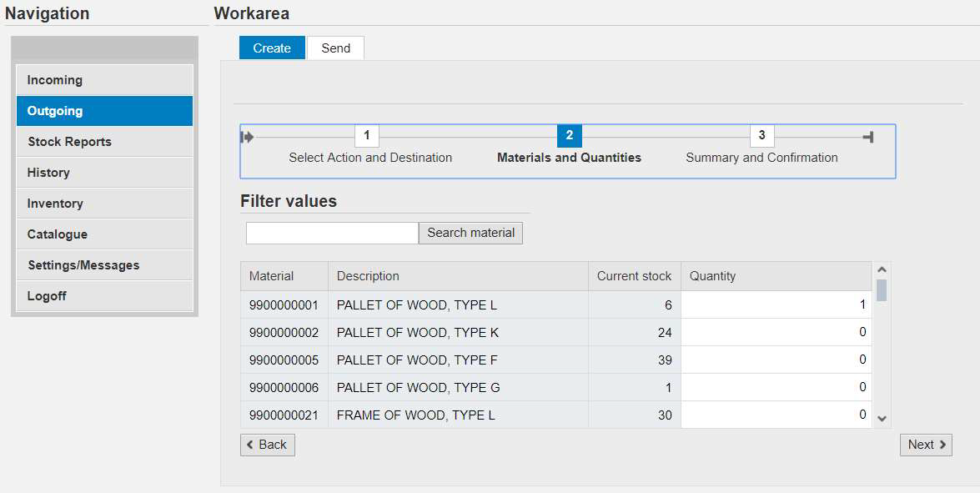Screen dimensions: 980x493
Task: Click roadmap end marker icon
Action: click(x=867, y=137)
